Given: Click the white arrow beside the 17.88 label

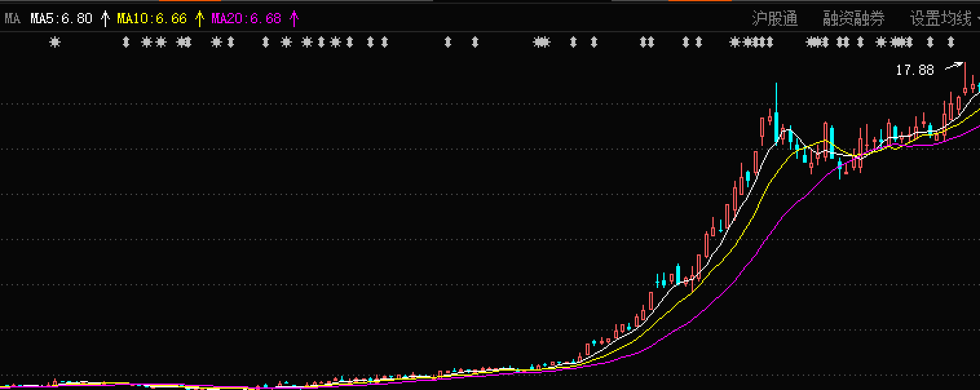Looking at the screenshot, I should pos(954,66).
